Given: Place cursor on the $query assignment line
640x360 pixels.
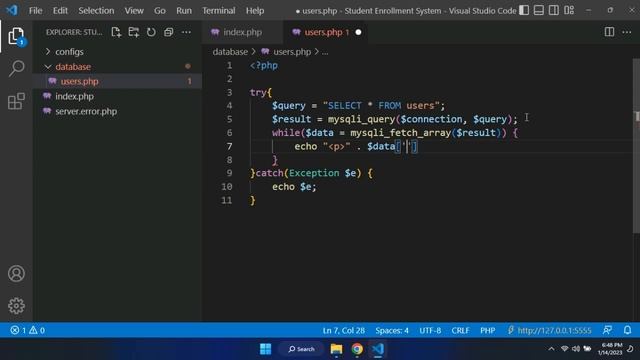Looking at the screenshot, I should point(358,106).
